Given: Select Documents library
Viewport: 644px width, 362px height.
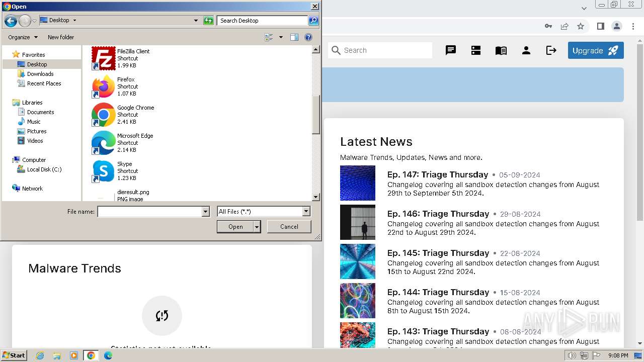Looking at the screenshot, I should click(x=40, y=112).
